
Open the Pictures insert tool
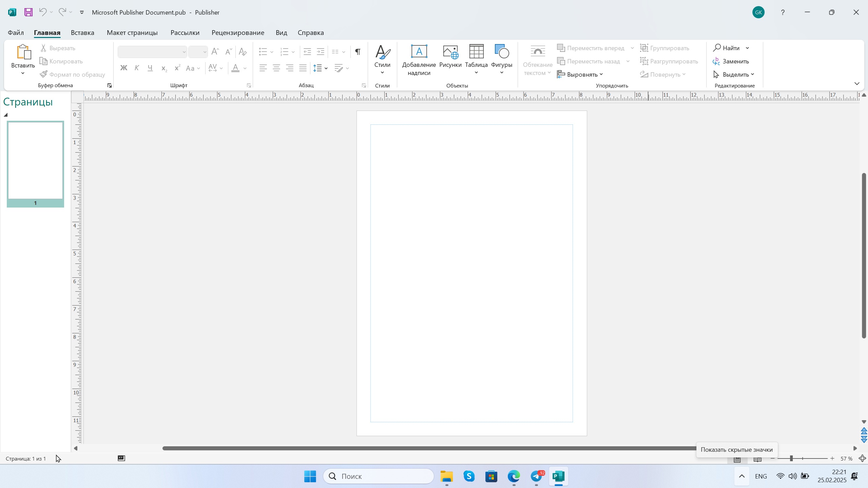click(450, 52)
